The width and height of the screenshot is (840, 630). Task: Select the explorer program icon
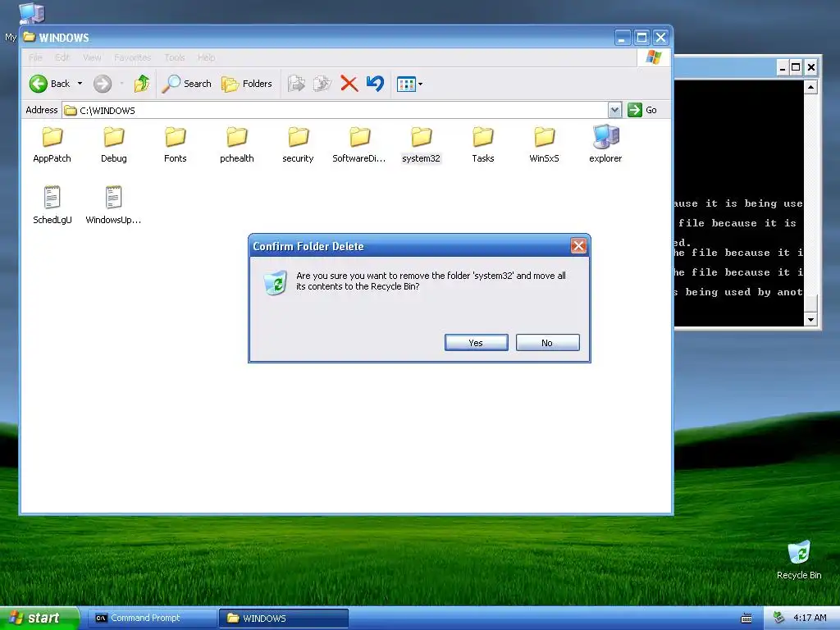[x=606, y=144]
